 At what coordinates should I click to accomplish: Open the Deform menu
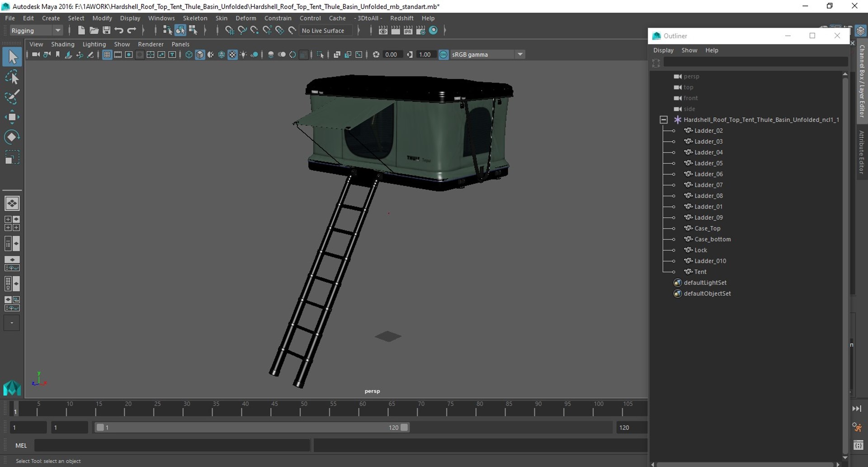point(245,18)
